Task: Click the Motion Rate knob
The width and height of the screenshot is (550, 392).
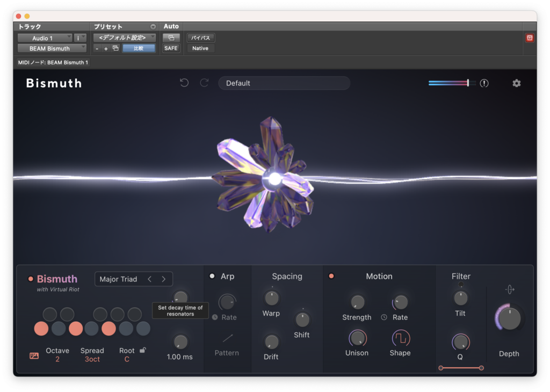Action: [401, 302]
